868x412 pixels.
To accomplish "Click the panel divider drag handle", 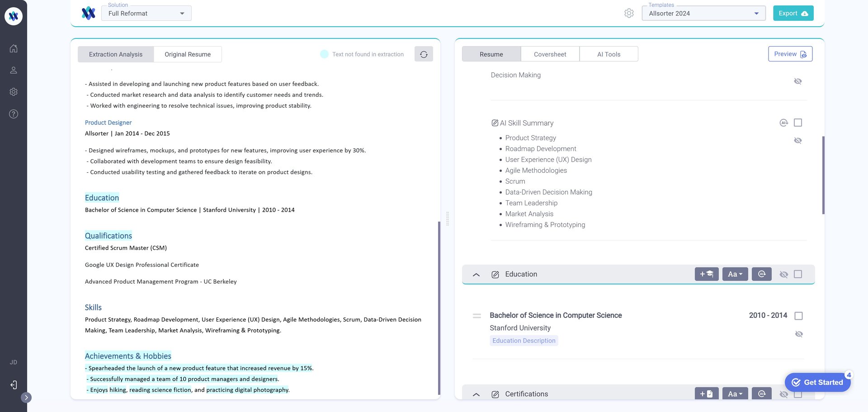I will tap(448, 219).
